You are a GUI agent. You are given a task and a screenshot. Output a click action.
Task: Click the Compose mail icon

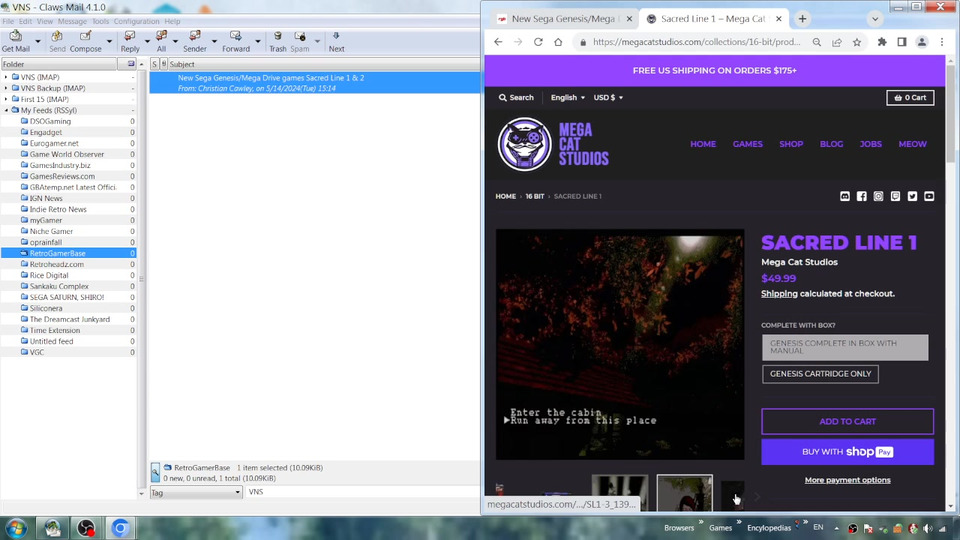86,41
